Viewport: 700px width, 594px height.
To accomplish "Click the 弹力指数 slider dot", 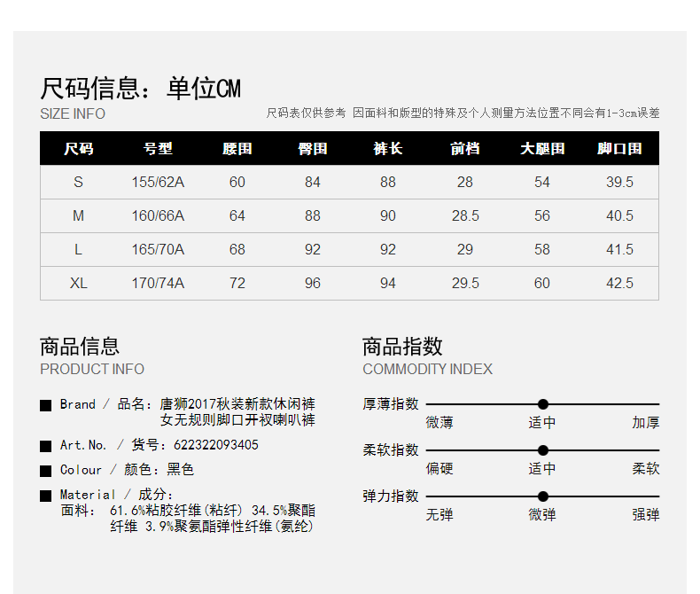I will point(543,496).
